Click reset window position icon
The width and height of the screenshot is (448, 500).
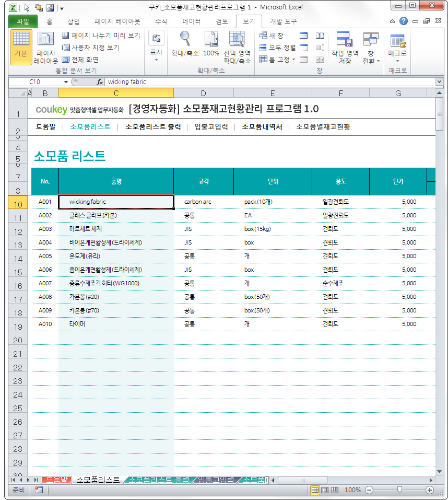point(320,60)
